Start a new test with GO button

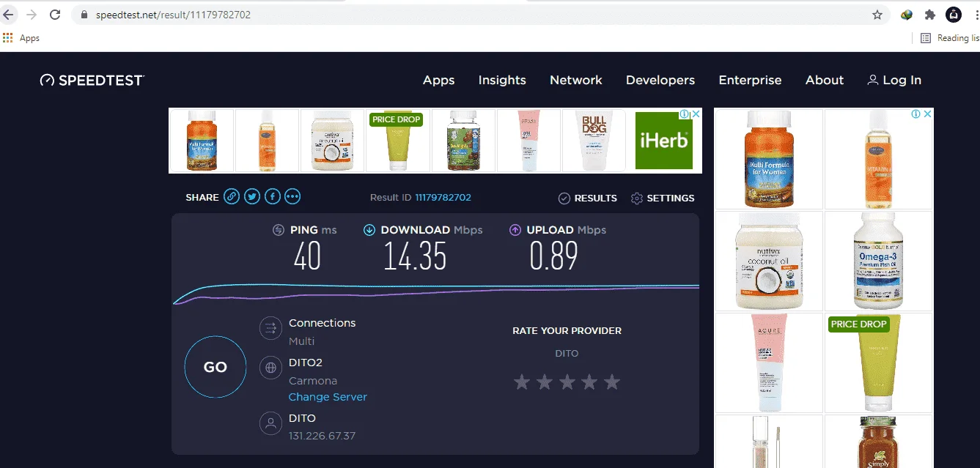(x=215, y=367)
